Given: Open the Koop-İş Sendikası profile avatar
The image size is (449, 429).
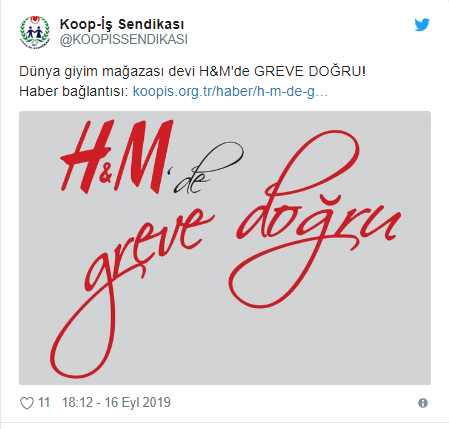Looking at the screenshot, I should [34, 32].
